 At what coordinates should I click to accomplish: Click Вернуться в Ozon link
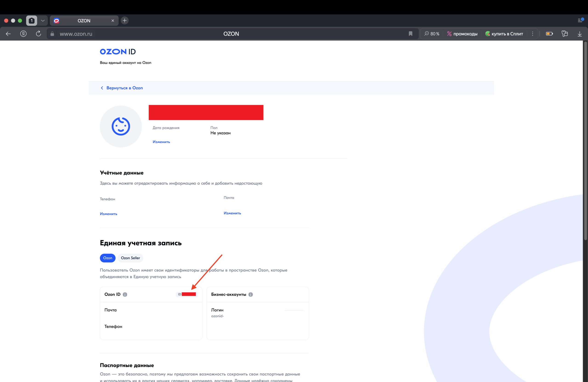point(122,88)
